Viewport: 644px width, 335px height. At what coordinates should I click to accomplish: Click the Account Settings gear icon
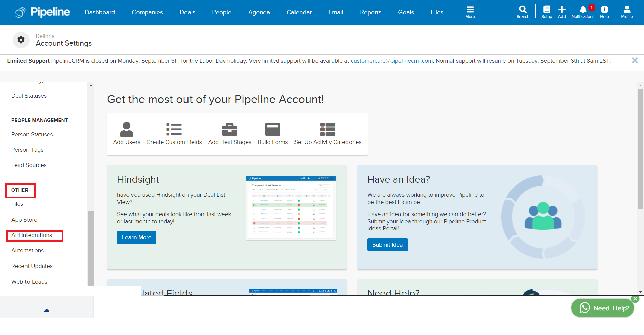pos(21,40)
